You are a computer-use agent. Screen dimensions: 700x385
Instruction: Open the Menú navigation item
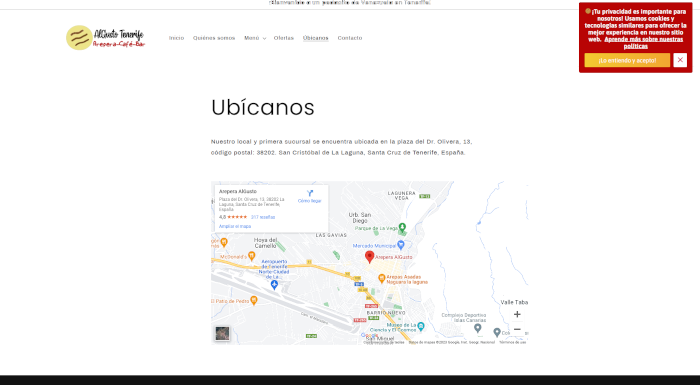pos(251,38)
